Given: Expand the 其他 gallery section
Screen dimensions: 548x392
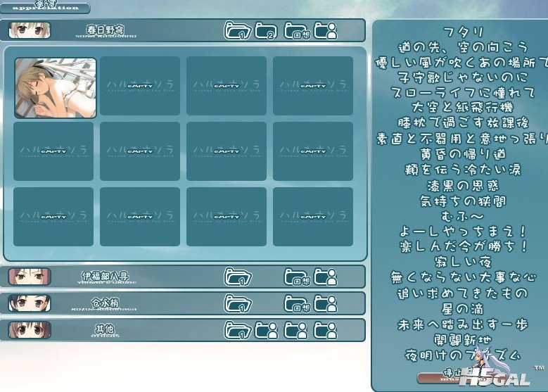Looking at the screenshot, I should click(182, 330).
